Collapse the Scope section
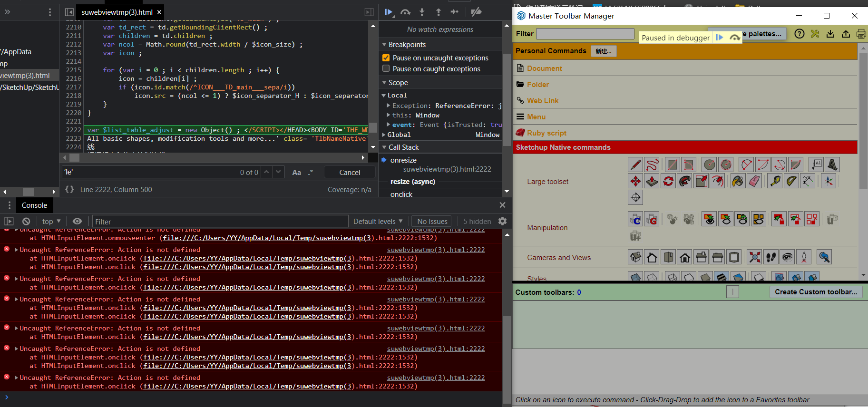 (384, 83)
